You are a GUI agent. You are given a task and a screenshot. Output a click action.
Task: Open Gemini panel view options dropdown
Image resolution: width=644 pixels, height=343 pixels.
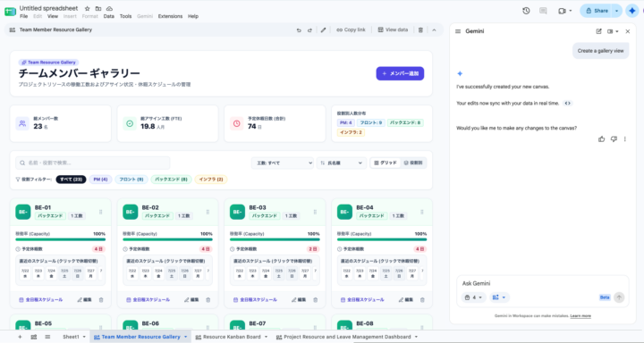click(x=613, y=31)
